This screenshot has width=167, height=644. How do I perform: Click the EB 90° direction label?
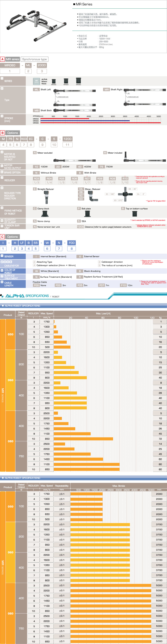click(x=133, y=189)
